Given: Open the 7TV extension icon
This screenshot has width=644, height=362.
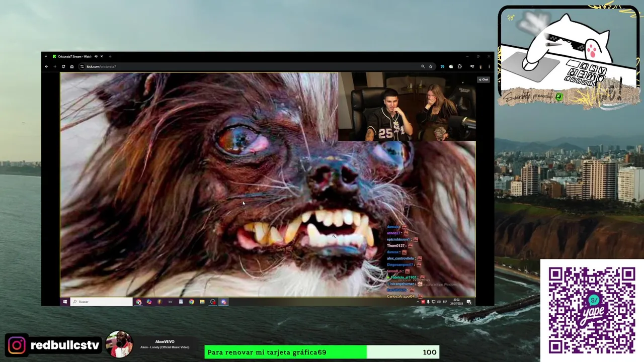Looking at the screenshot, I should click(x=442, y=66).
